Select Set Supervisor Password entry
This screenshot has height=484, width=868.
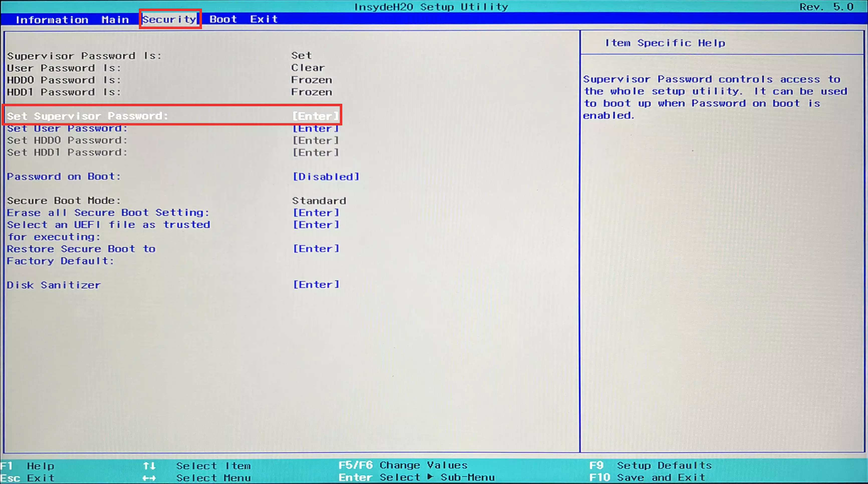[89, 116]
